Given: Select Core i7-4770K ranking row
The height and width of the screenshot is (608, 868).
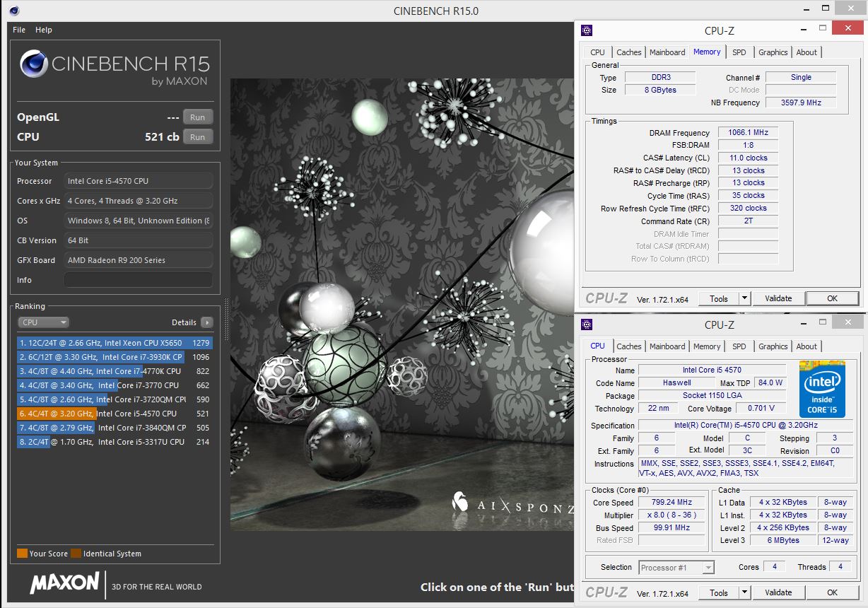Looking at the screenshot, I should [115, 371].
